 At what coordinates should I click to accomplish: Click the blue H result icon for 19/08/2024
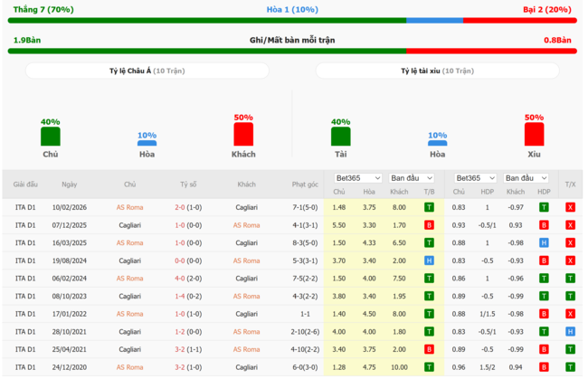429,261
